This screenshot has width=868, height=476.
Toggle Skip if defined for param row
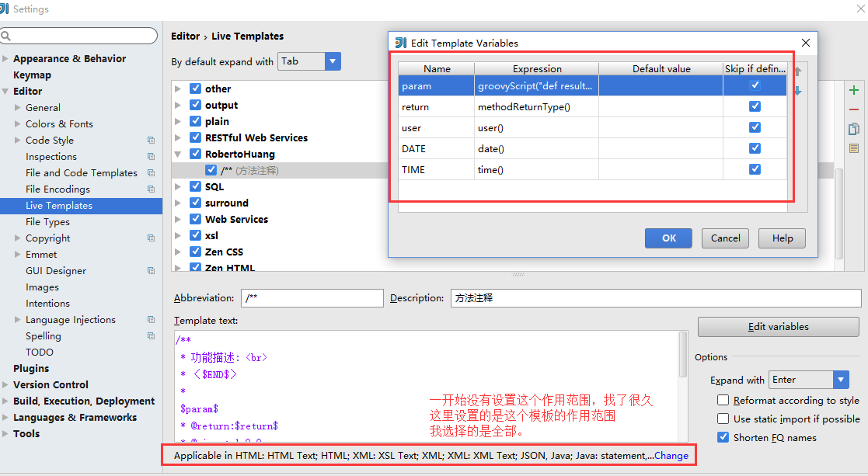click(755, 85)
